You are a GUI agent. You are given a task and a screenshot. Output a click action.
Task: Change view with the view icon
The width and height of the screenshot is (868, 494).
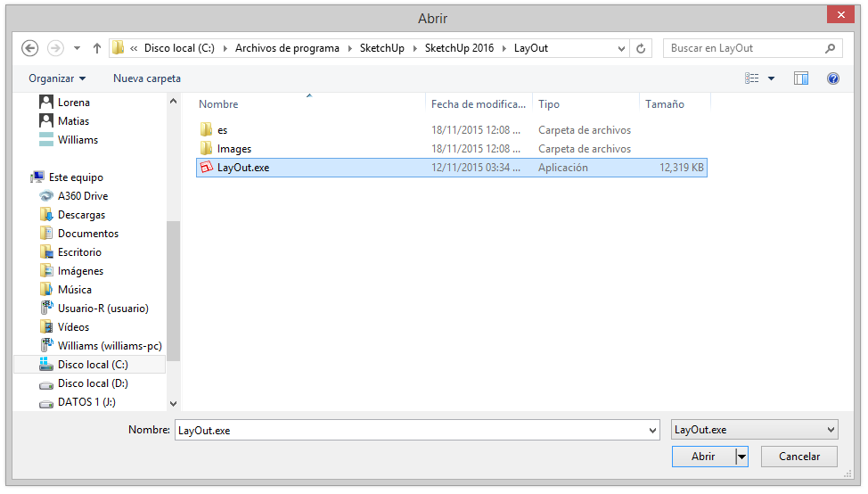point(752,78)
